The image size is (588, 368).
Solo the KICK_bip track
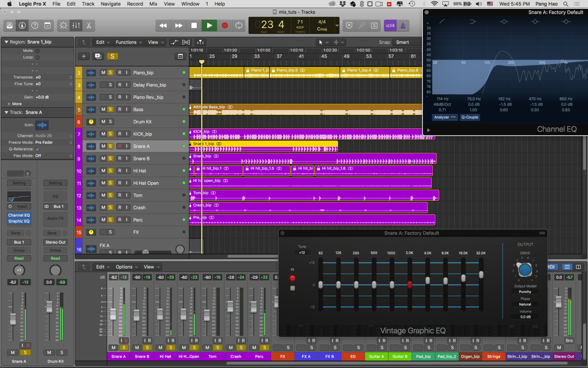tap(110, 134)
